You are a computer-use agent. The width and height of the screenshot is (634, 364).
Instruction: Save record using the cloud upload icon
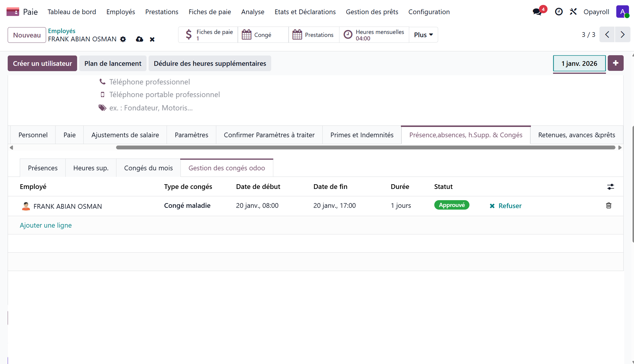[139, 39]
